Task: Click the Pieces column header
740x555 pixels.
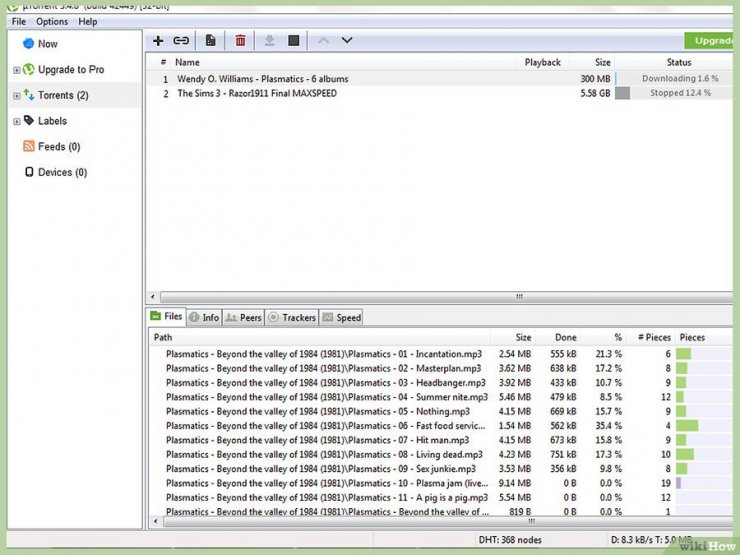Action: point(692,337)
